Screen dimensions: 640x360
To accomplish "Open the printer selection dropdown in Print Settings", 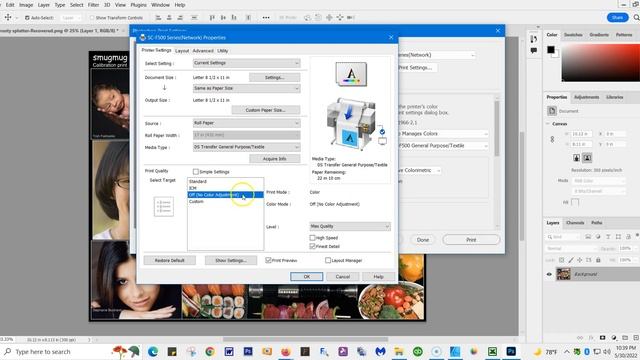I will point(437,55).
